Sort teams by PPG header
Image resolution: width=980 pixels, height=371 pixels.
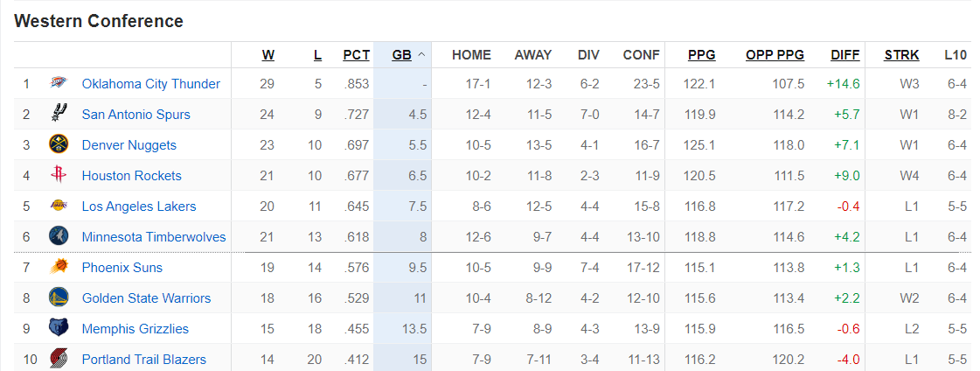[x=701, y=54]
